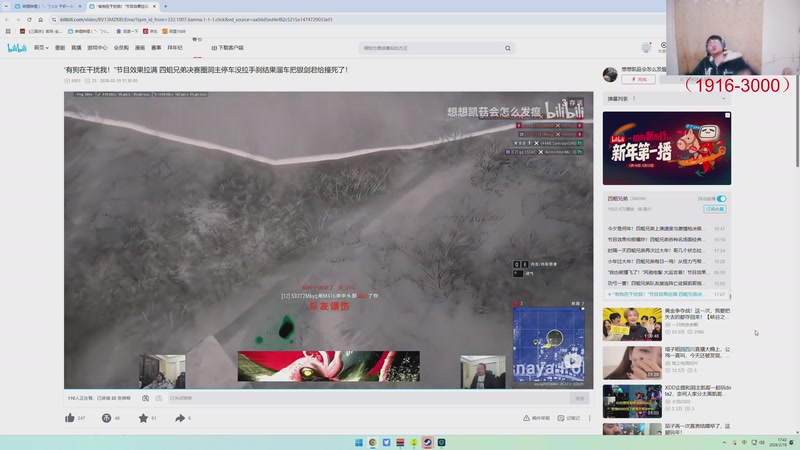The width and height of the screenshot is (800, 450).
Task: Close the second browser tab
Action: tap(155, 6)
